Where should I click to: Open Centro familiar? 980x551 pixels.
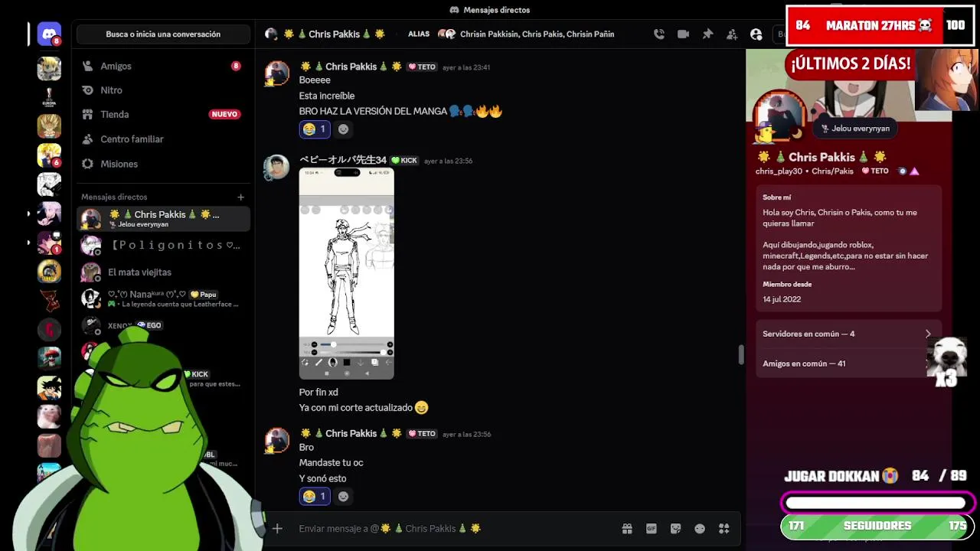click(x=163, y=139)
